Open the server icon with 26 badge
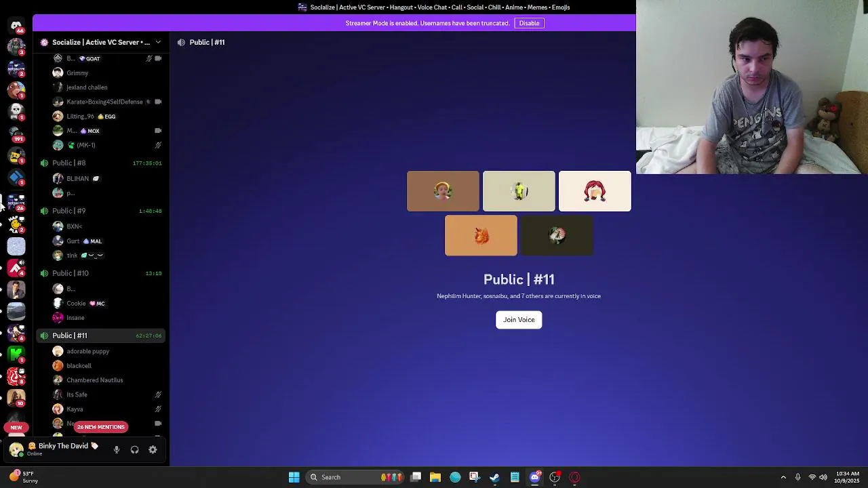The height and width of the screenshot is (488, 868). 16,201
